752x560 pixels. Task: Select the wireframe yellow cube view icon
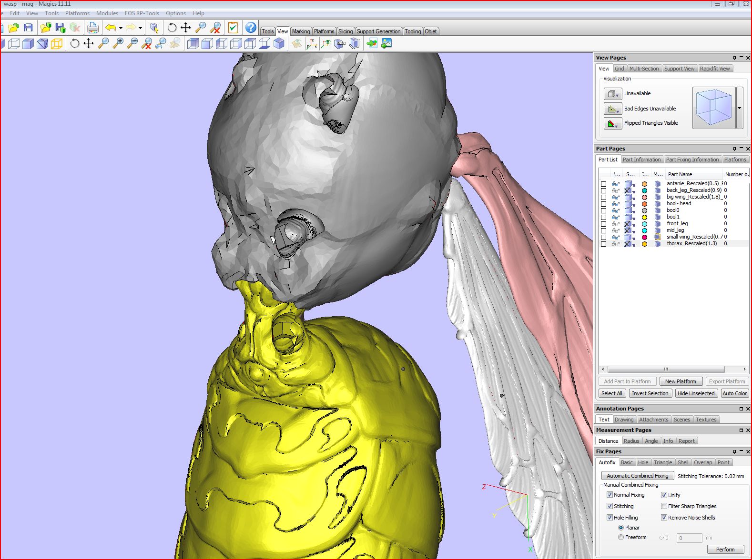57,44
